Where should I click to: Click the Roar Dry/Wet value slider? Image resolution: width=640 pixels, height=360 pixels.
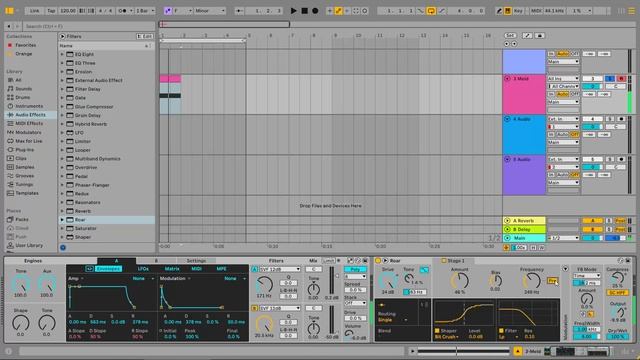point(617,336)
